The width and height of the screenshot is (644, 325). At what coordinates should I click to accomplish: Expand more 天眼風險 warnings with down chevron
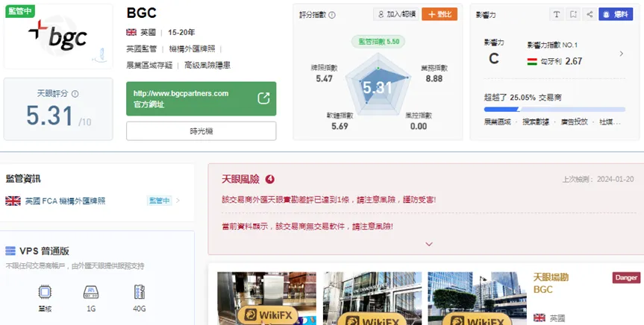coord(429,244)
